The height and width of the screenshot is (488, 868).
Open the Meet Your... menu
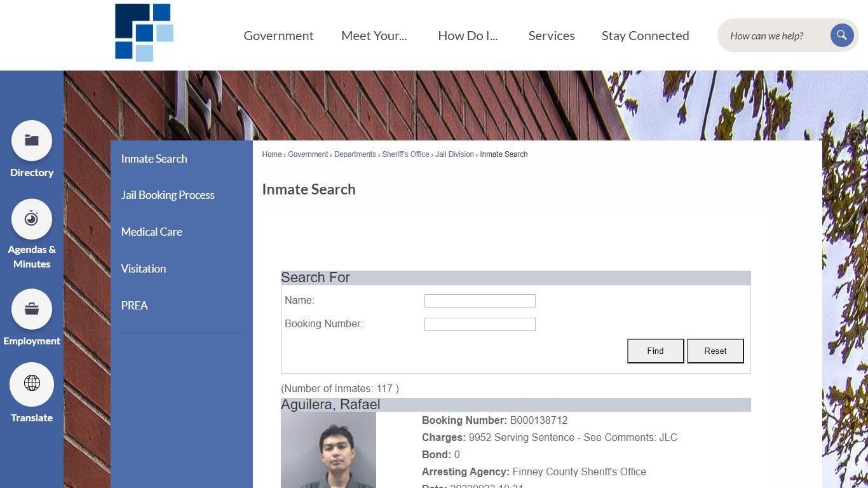pyautogui.click(x=374, y=36)
